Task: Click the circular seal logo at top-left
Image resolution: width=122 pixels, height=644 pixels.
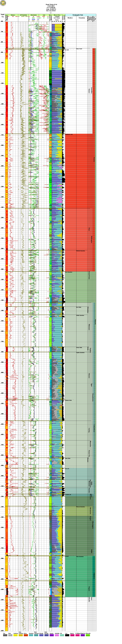Action: (3, 3)
